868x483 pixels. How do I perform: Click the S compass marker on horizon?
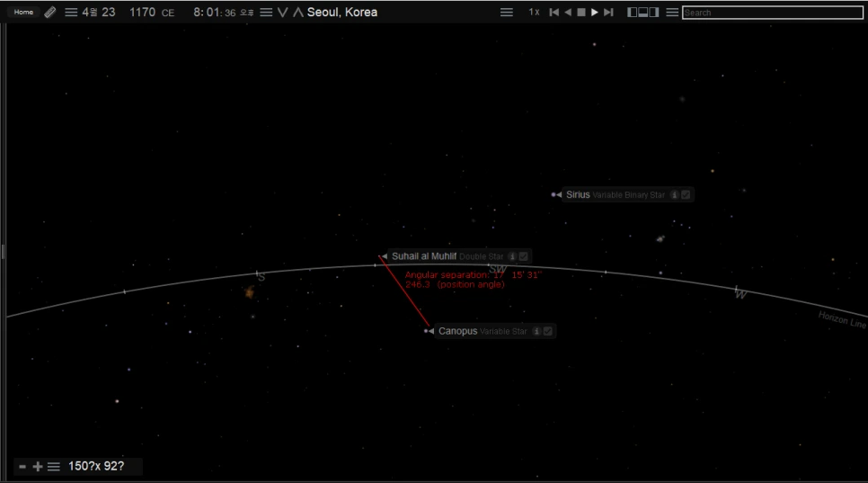(x=261, y=276)
